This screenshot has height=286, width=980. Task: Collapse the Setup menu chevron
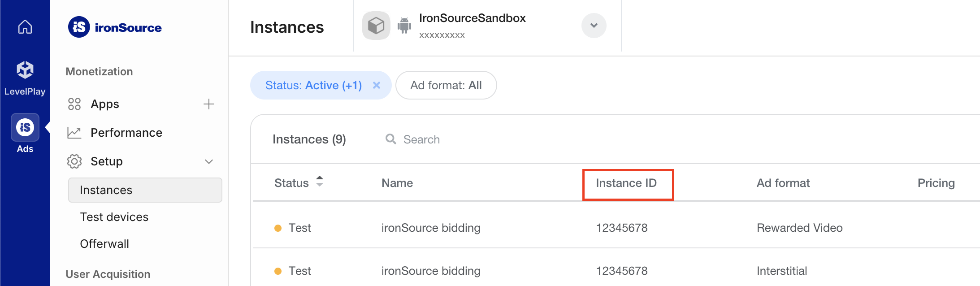point(208,161)
